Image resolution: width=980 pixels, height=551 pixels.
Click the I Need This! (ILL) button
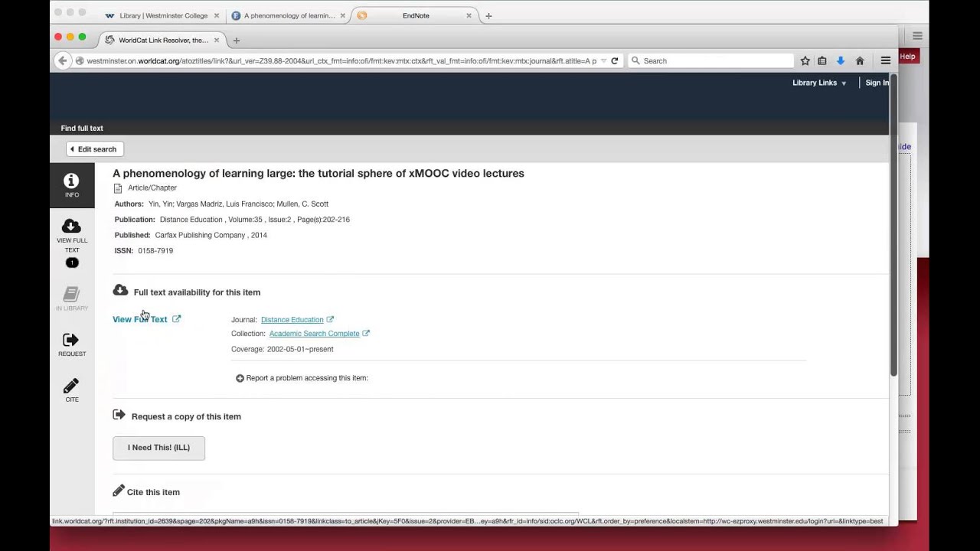(x=158, y=448)
